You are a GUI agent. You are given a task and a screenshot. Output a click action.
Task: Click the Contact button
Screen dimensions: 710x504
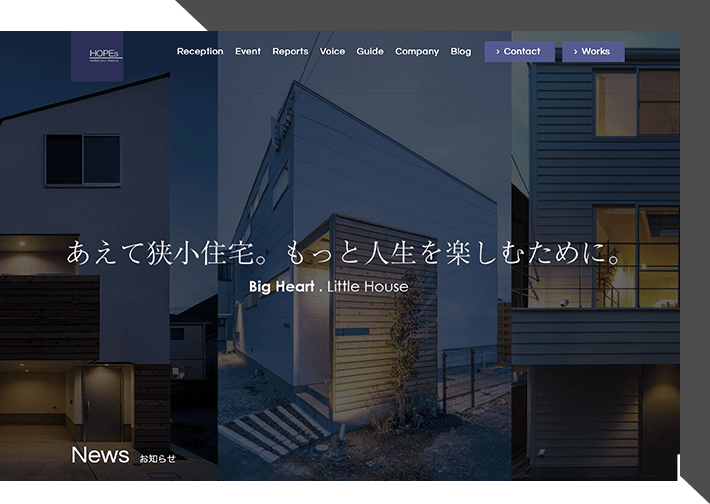[519, 52]
